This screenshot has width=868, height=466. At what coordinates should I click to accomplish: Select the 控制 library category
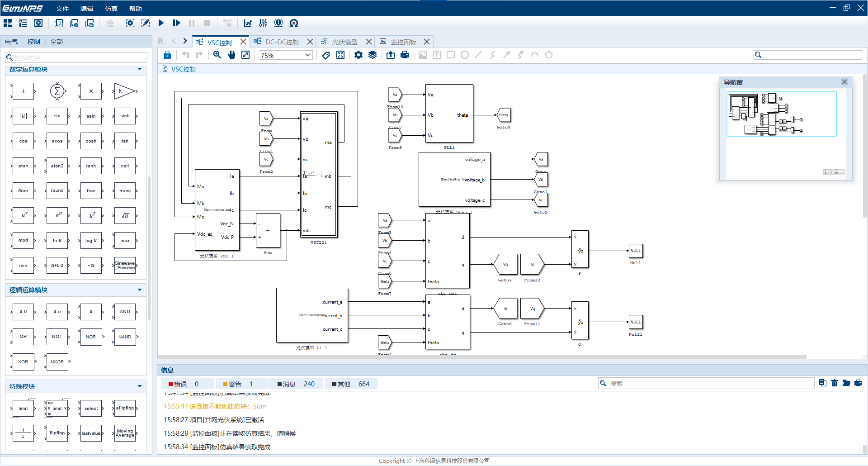point(34,42)
